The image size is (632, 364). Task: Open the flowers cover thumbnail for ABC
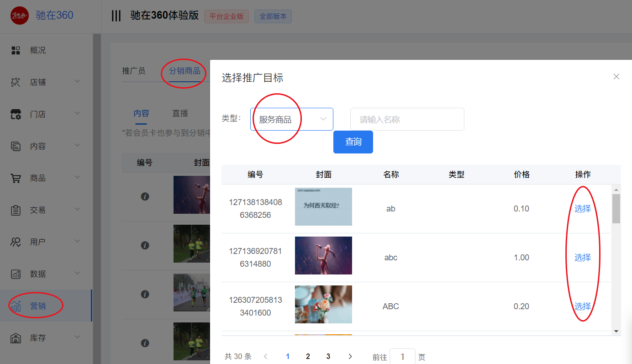[323, 304]
